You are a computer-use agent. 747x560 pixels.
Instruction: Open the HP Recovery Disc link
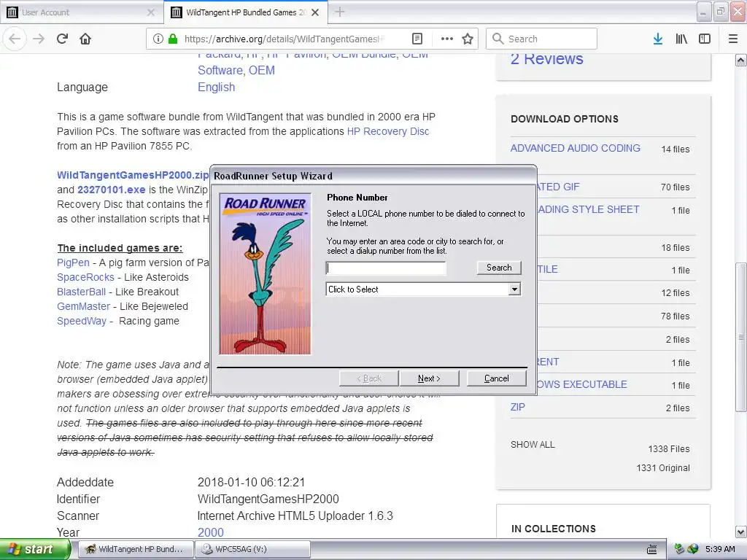[388, 131]
